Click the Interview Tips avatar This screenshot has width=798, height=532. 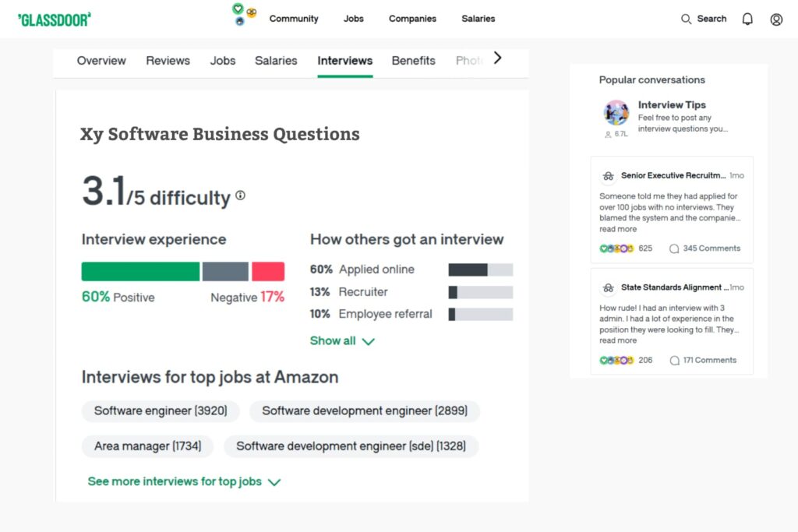pyautogui.click(x=616, y=112)
